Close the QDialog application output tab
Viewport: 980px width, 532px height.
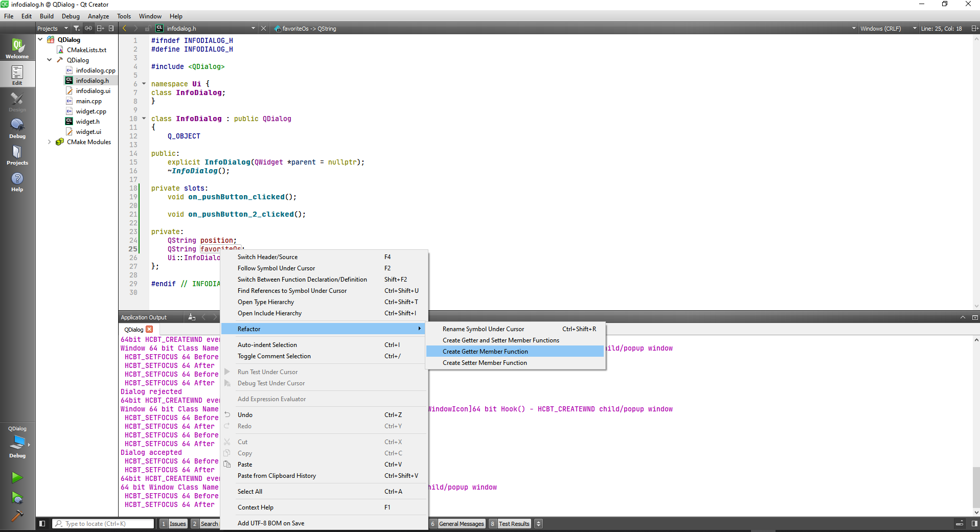click(x=150, y=330)
